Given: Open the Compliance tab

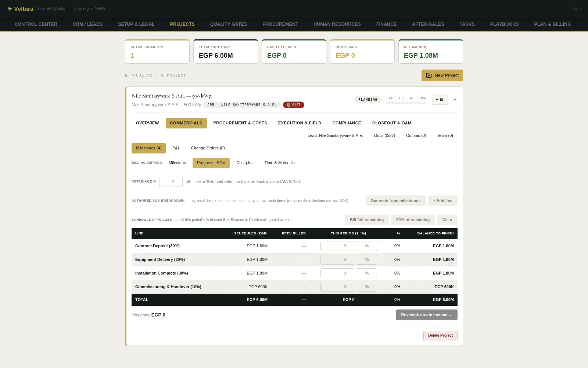Looking at the screenshot, I should click(x=347, y=123).
